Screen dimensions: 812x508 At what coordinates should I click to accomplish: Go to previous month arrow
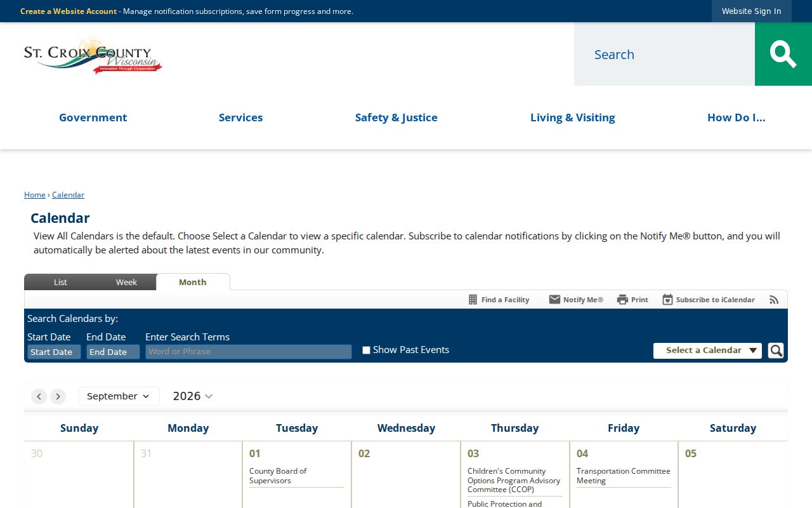[x=39, y=396]
